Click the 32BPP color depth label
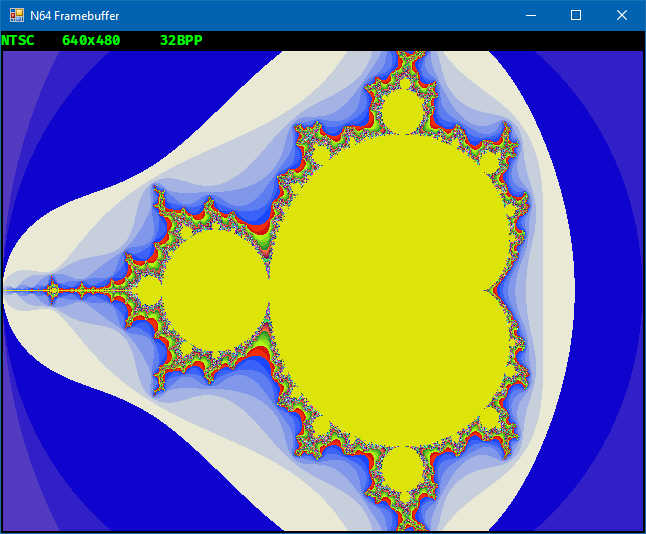This screenshot has width=646, height=534. [x=181, y=40]
